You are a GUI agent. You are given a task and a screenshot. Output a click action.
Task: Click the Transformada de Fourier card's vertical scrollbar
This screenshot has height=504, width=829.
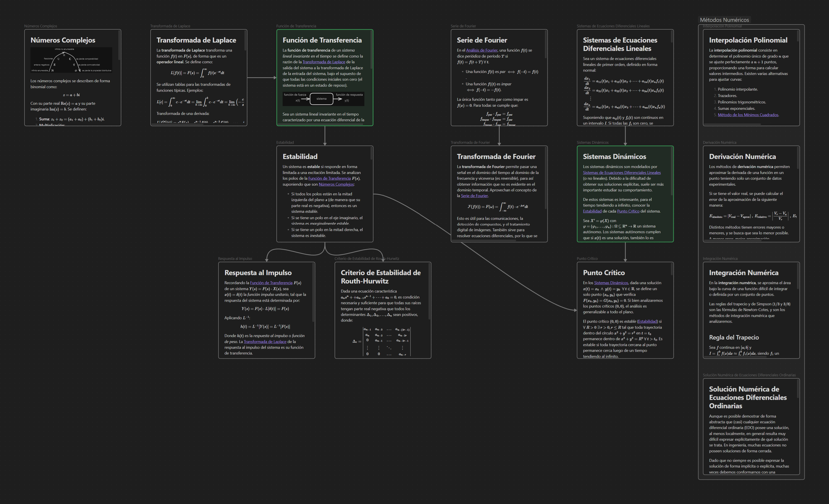click(546, 178)
